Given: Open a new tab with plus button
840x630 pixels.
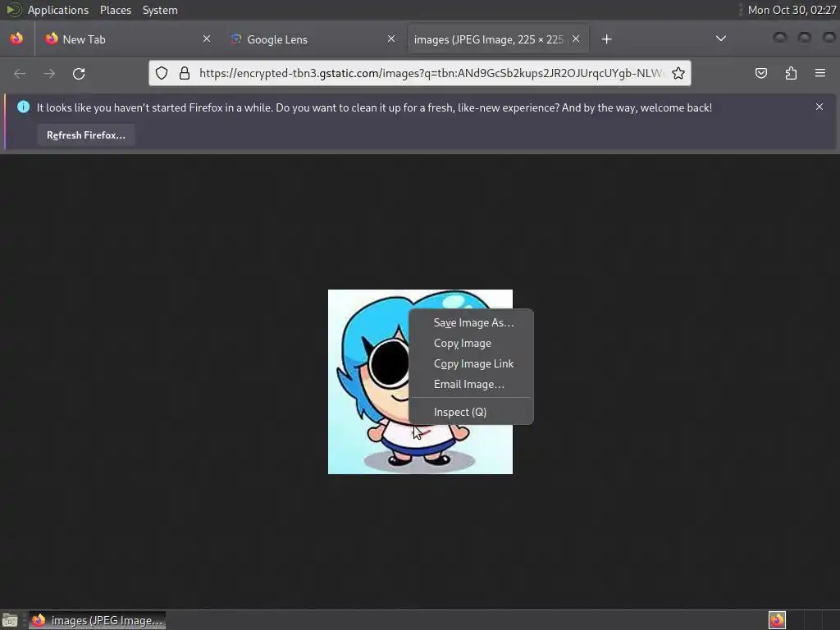Looking at the screenshot, I should [606, 39].
